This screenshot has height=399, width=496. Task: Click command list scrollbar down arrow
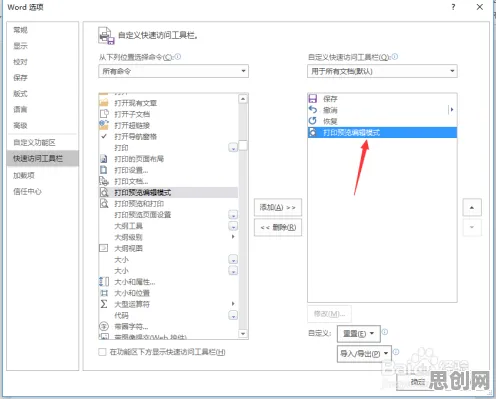243,334
